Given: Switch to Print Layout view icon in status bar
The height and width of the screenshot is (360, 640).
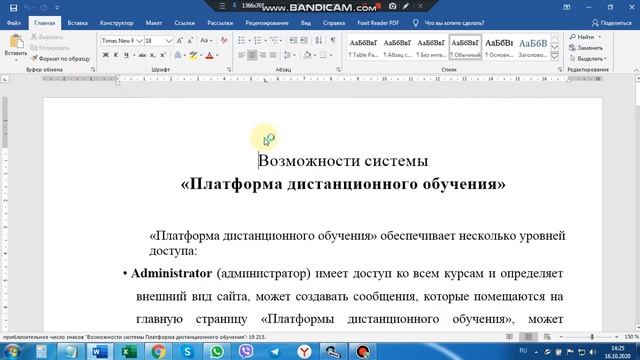Looking at the screenshot, I should click(528, 337).
